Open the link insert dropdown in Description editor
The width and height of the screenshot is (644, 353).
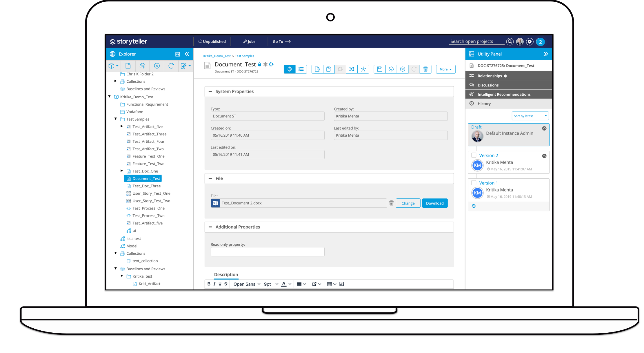pyautogui.click(x=316, y=284)
